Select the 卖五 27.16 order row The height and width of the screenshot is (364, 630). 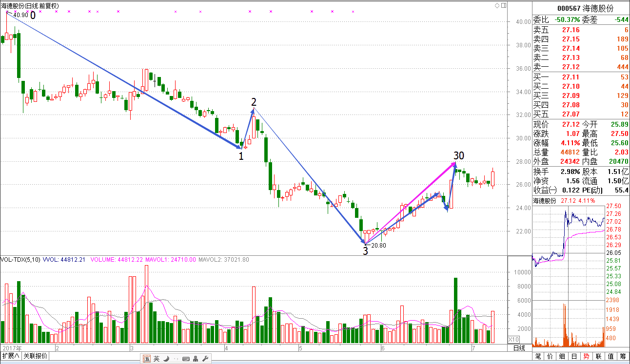(x=581, y=30)
